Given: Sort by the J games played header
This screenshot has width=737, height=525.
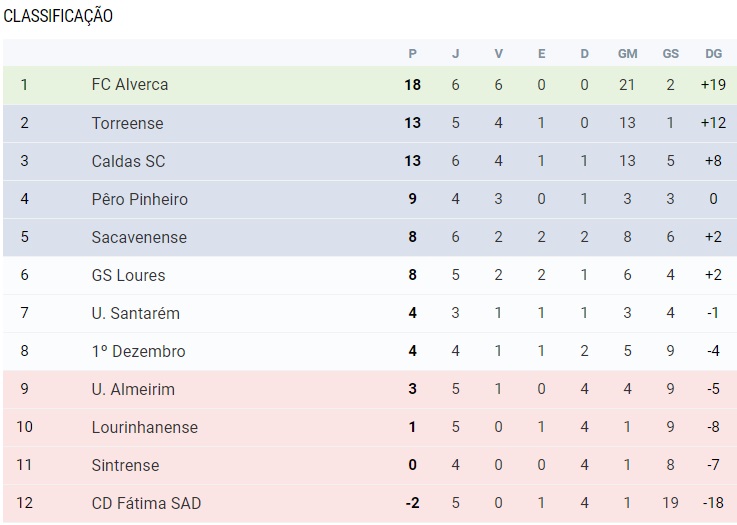Looking at the screenshot, I should [455, 54].
